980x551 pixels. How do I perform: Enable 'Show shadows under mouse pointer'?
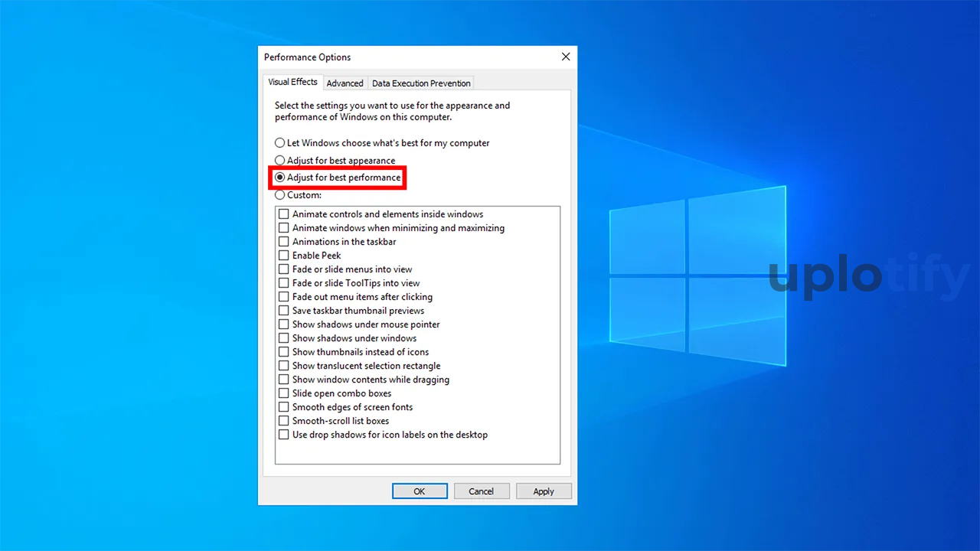[284, 324]
